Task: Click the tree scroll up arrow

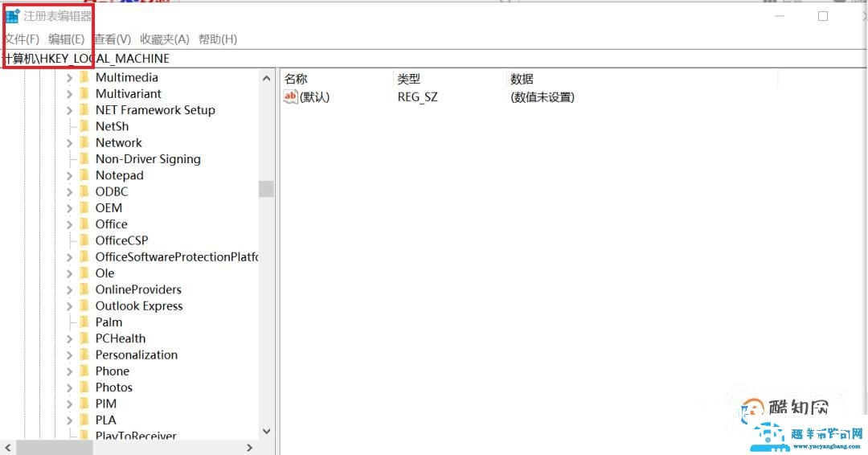Action: click(266, 79)
